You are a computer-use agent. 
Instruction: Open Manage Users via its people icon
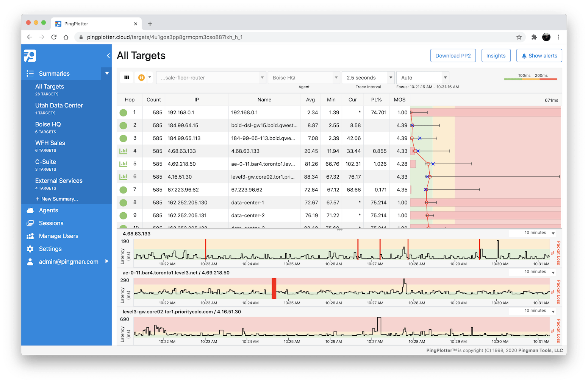coord(30,236)
